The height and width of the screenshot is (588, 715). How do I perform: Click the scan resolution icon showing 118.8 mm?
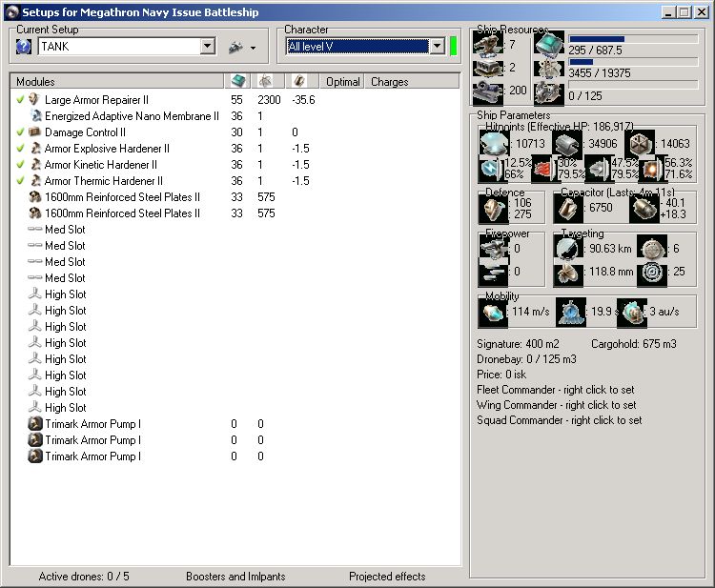pos(568,274)
